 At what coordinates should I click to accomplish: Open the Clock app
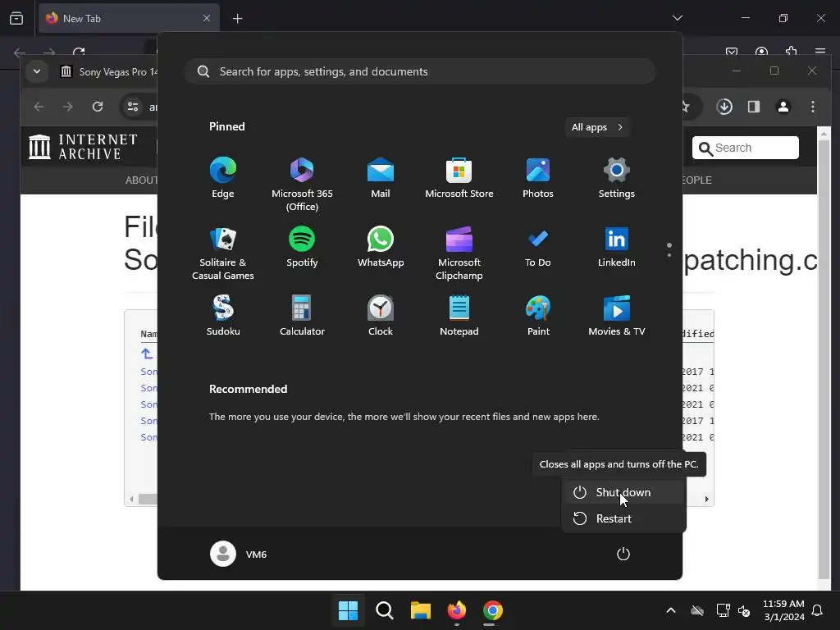point(381,316)
